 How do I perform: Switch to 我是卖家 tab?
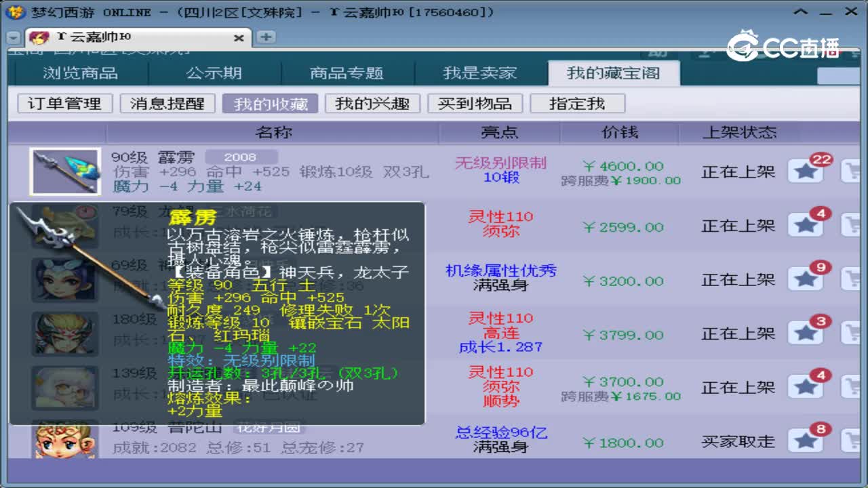click(480, 73)
